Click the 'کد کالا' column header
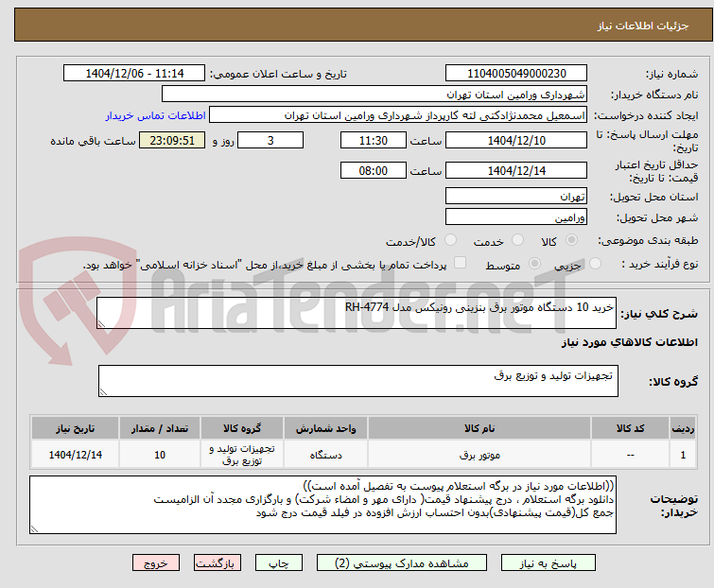The image size is (714, 588). [x=630, y=428]
